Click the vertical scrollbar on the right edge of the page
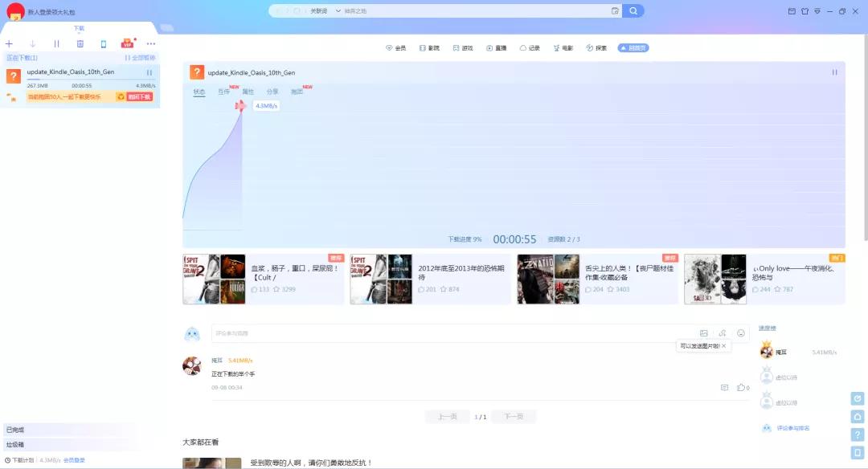868x469 pixels. click(x=866, y=137)
